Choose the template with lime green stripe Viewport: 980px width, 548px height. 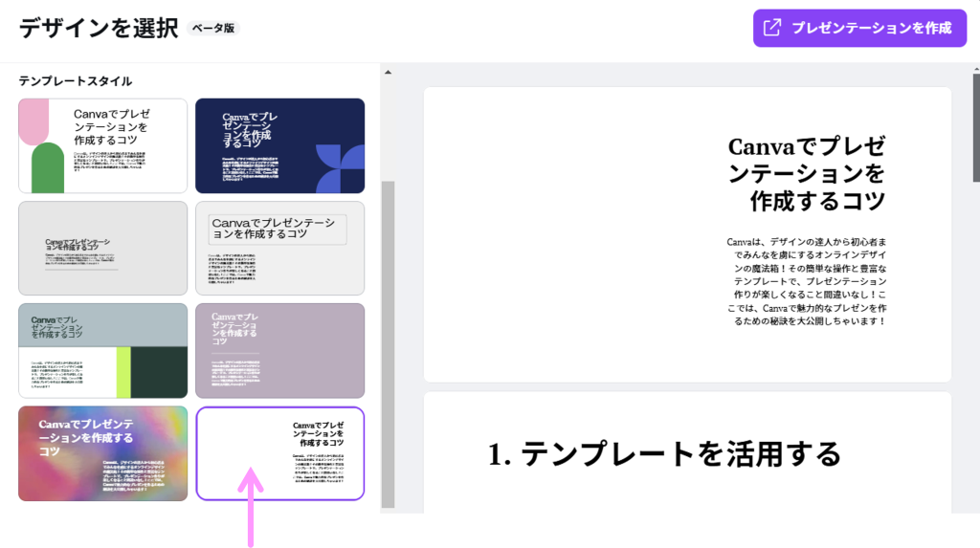102,351
